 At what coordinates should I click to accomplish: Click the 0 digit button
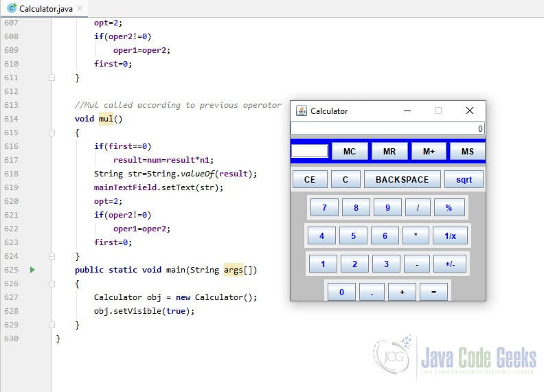[x=342, y=292]
